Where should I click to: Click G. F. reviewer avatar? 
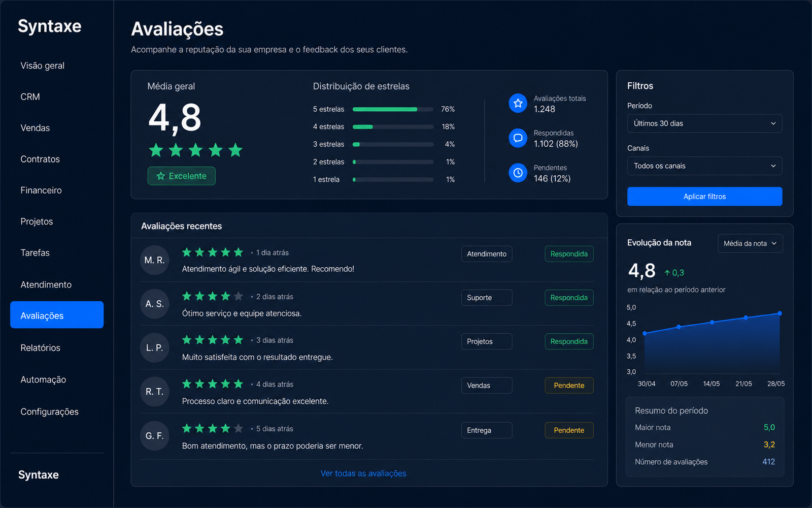pos(154,436)
